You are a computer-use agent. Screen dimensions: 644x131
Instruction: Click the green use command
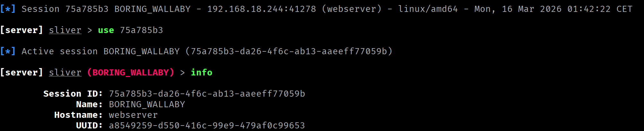pos(106,30)
